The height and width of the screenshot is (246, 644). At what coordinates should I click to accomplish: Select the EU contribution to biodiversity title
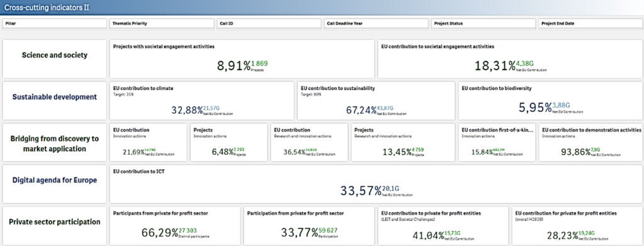click(497, 88)
